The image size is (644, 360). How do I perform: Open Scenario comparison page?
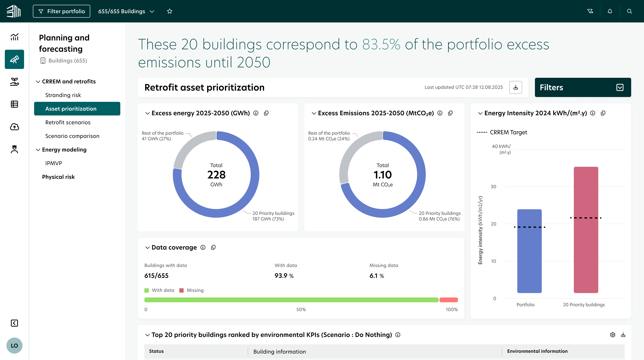pyautogui.click(x=72, y=136)
